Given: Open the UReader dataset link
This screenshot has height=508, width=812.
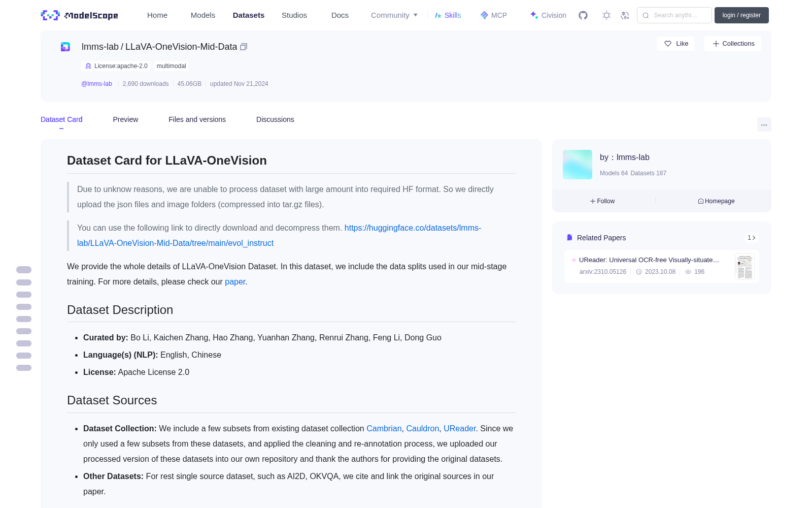Looking at the screenshot, I should 459,428.
